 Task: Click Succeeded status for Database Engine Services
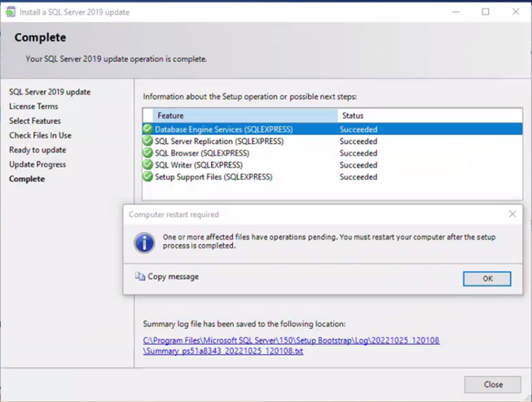tap(358, 129)
